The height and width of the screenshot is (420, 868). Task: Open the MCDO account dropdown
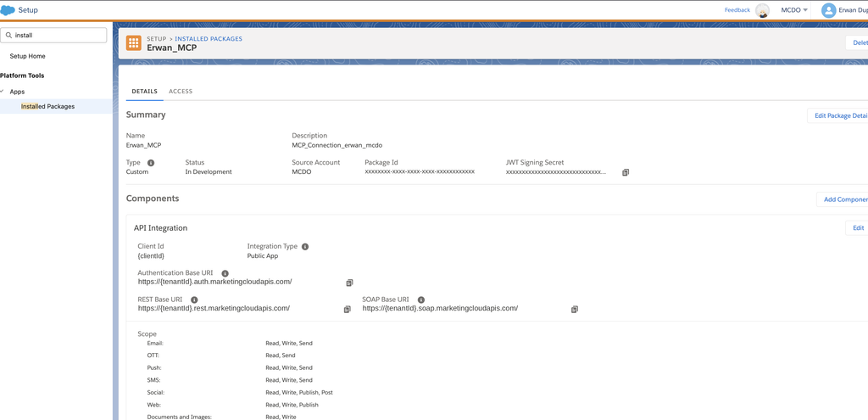pyautogui.click(x=794, y=10)
